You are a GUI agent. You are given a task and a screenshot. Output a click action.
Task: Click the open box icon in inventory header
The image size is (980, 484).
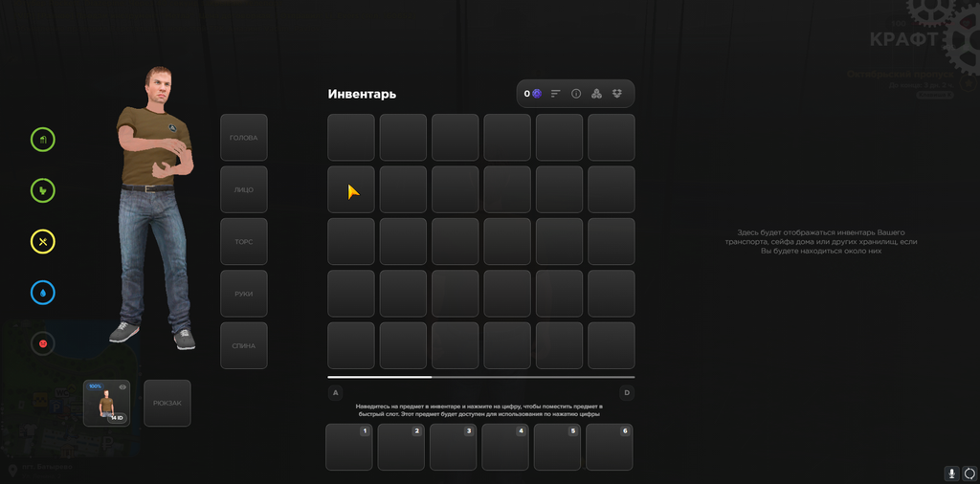point(617,94)
